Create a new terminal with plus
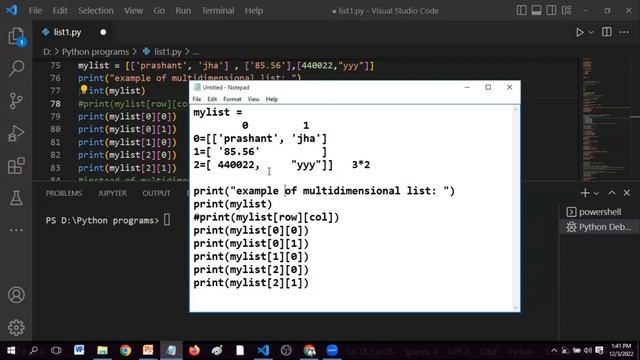 [x=585, y=193]
